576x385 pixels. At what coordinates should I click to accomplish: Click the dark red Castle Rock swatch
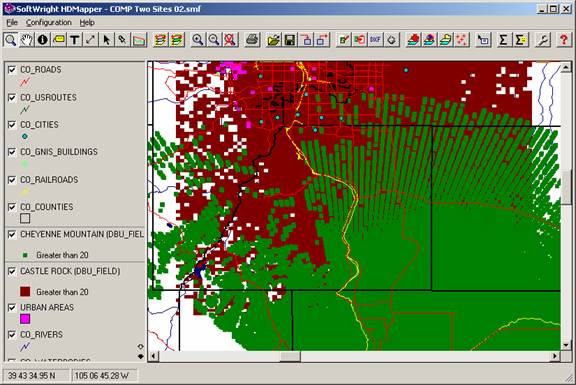(25, 292)
